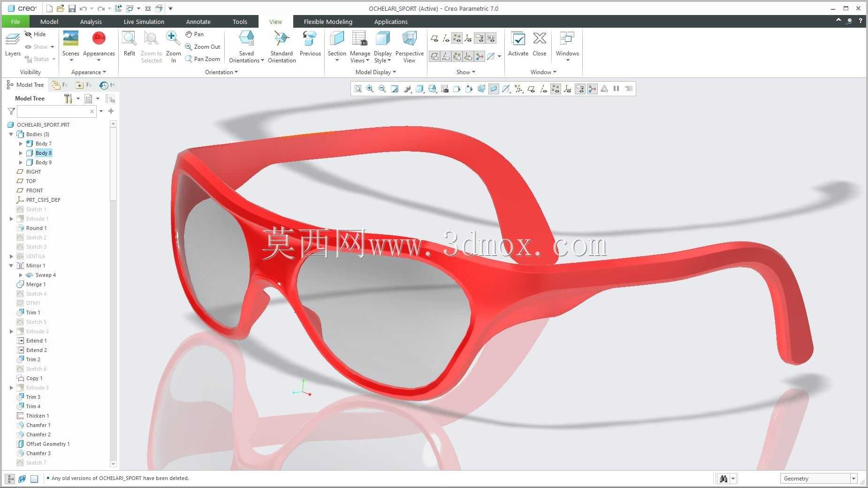Click the Zoom In ribbon button

tap(173, 47)
